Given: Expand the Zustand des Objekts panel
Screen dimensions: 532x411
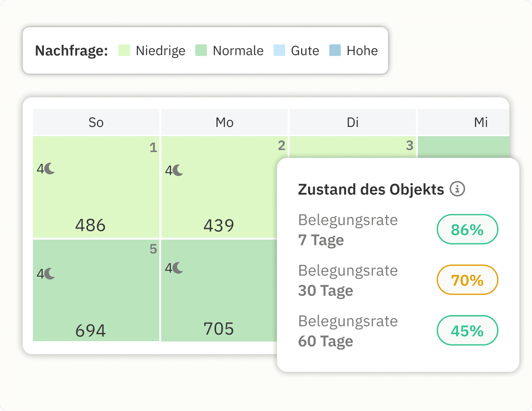Looking at the screenshot, I should coord(370,189).
